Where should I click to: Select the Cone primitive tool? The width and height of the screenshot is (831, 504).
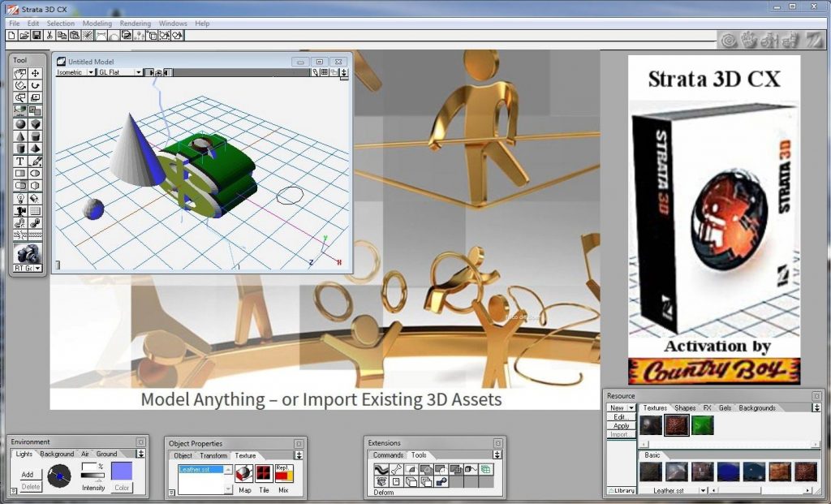point(20,136)
